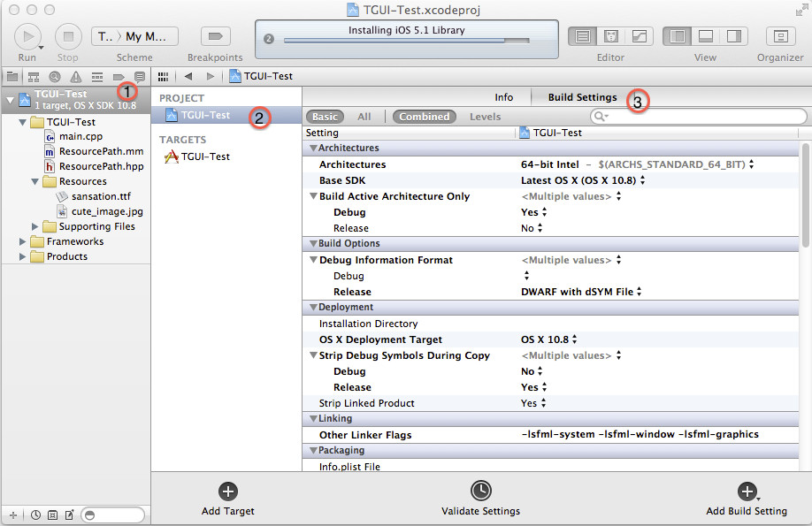This screenshot has width=812, height=526.
Task: Open the Organizer window
Action: tap(780, 36)
